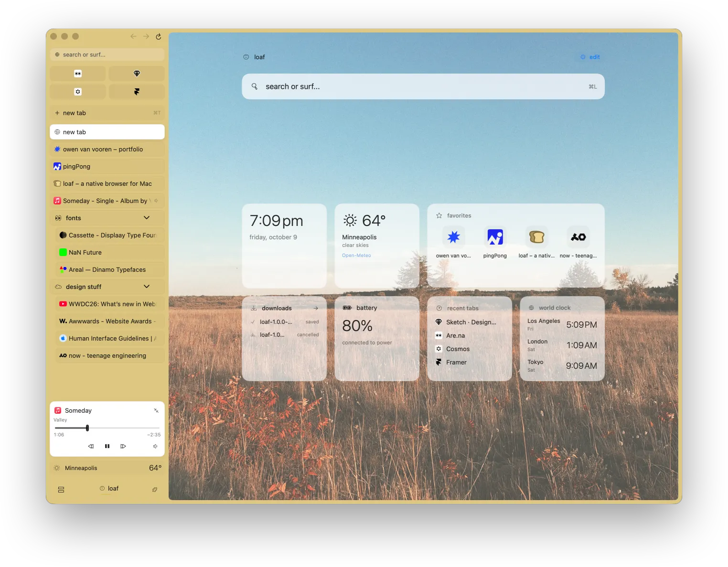Switch to loaf native browser tab
Screen dimensions: 728x567
[107, 183]
